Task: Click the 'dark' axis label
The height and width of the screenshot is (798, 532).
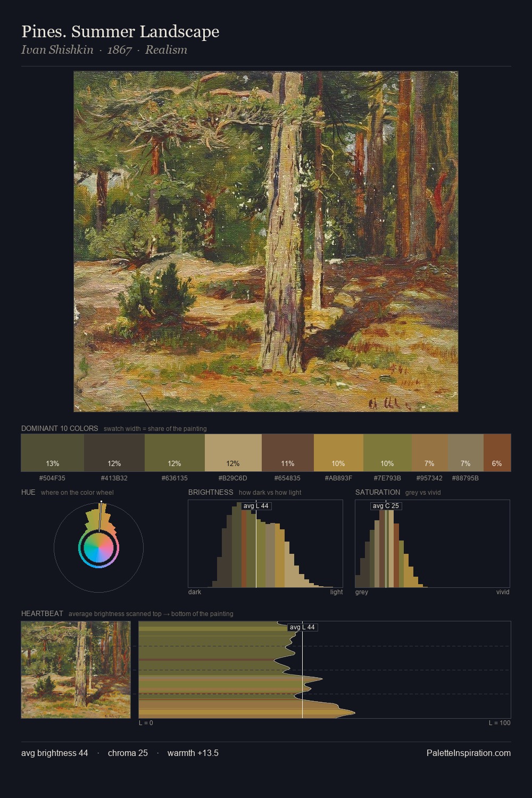Action: click(195, 592)
